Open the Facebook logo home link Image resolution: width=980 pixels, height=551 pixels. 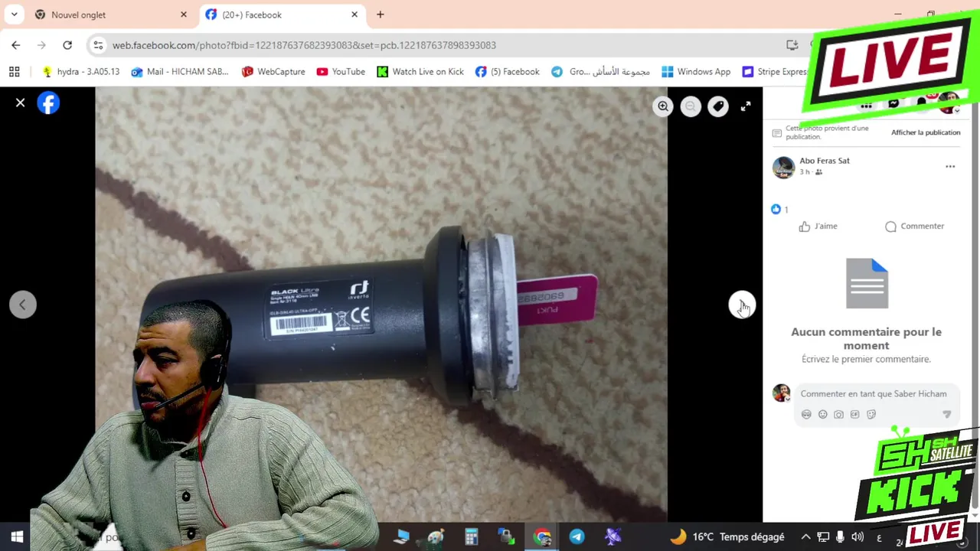[48, 103]
